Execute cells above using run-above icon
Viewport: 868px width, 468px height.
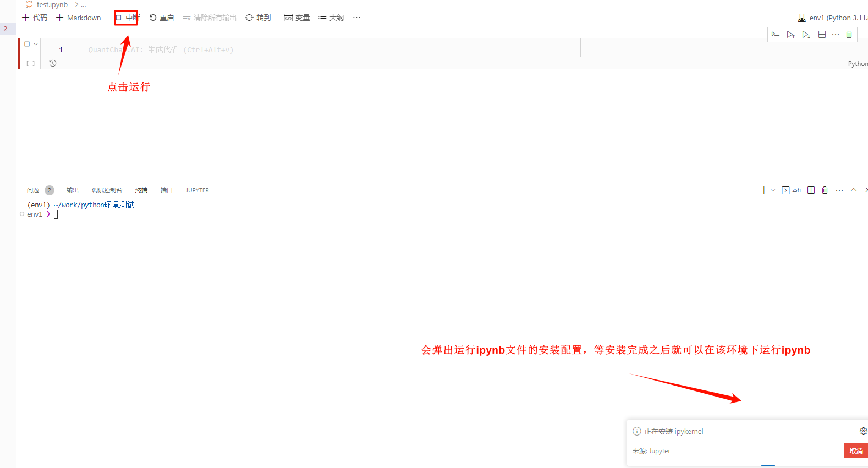pos(790,35)
